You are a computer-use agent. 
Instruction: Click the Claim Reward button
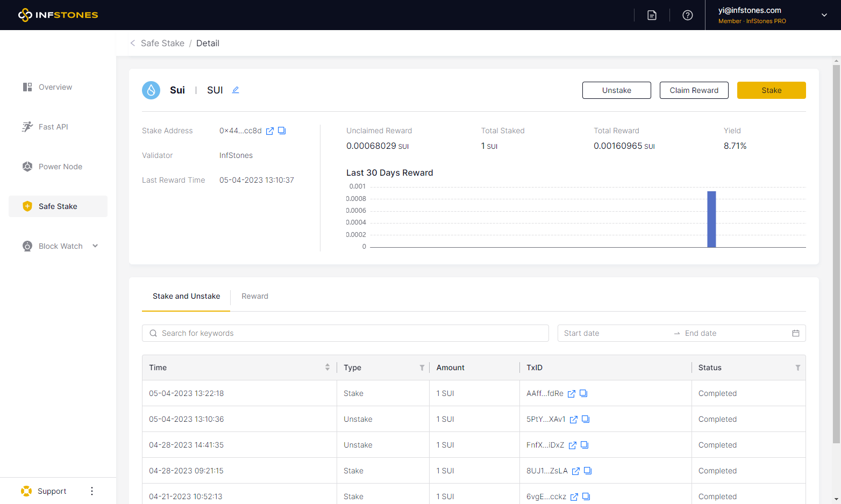(694, 90)
